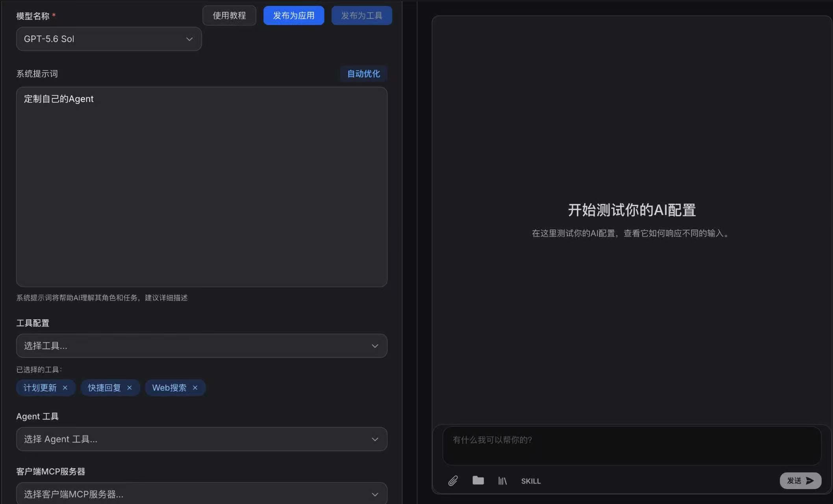
Task: Click the paperclip attachment icon
Action: click(453, 481)
